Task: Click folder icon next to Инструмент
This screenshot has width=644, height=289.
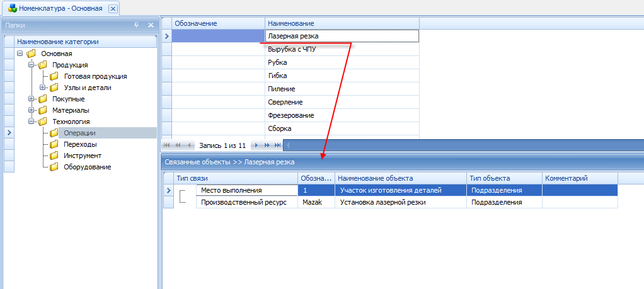Action: coord(54,156)
